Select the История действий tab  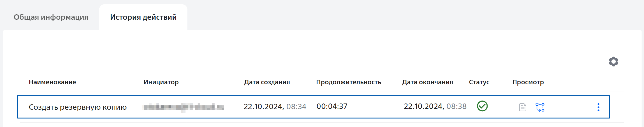(x=143, y=17)
